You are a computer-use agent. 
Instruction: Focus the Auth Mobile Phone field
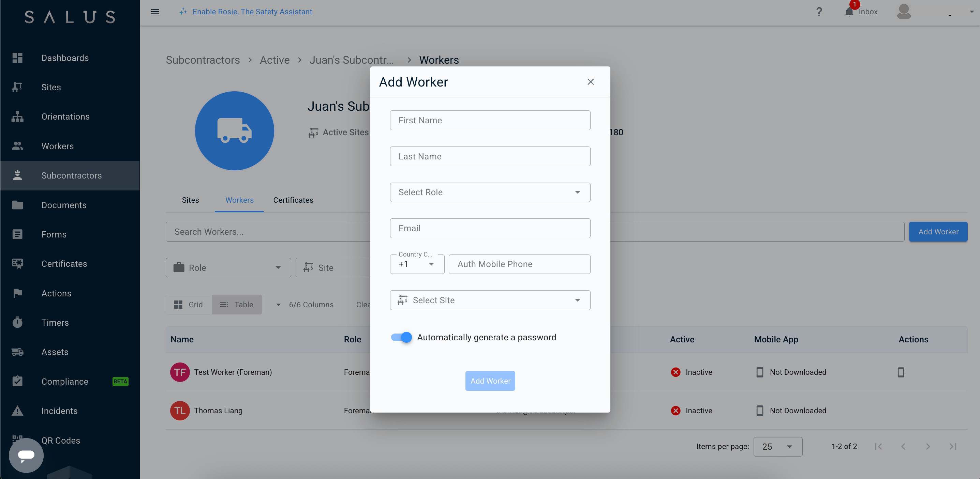tap(519, 264)
